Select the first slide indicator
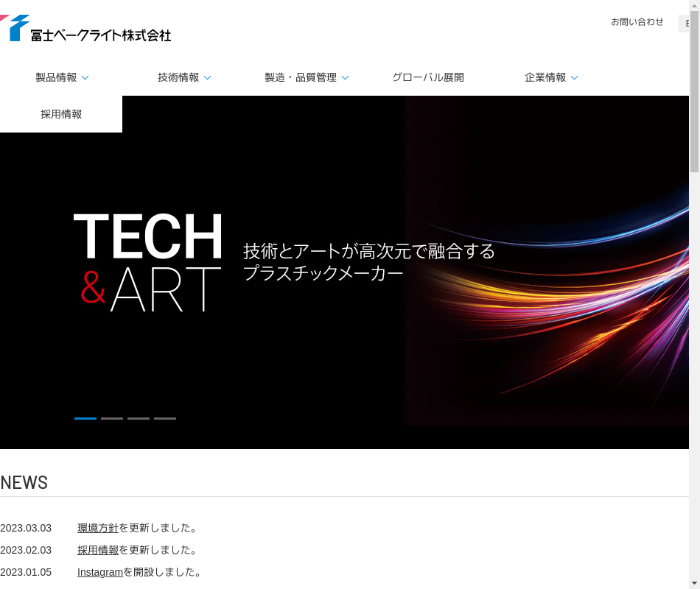 [x=85, y=418]
